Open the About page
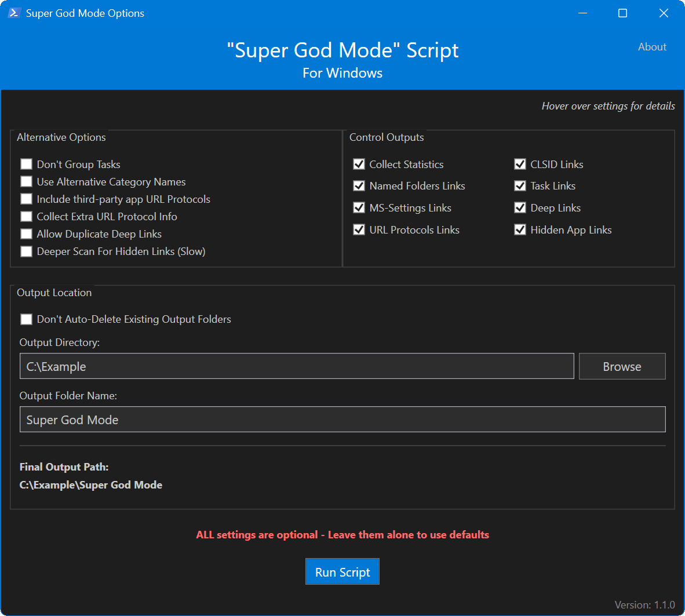This screenshot has width=685, height=616. click(652, 47)
